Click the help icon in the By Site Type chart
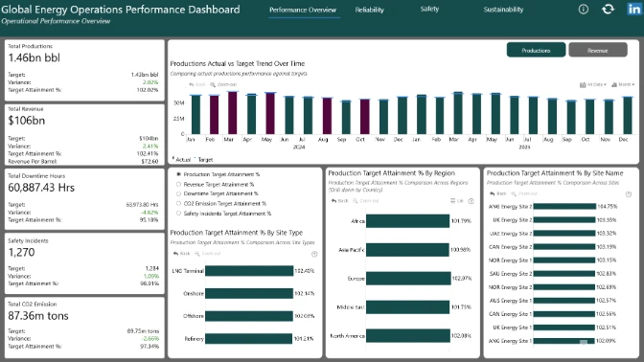This screenshot has height=362, width=644. [x=314, y=254]
